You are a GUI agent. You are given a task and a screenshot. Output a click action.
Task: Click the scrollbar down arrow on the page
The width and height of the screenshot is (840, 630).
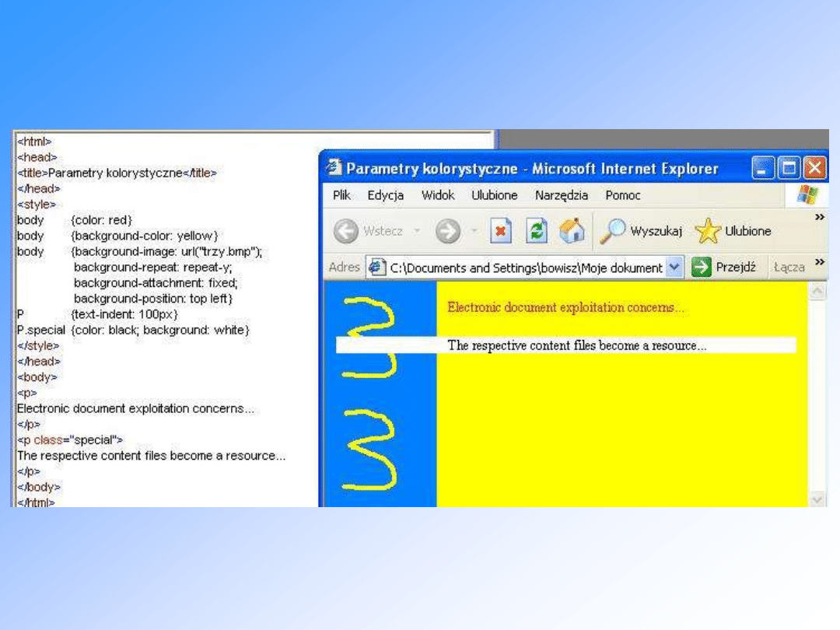(x=818, y=499)
